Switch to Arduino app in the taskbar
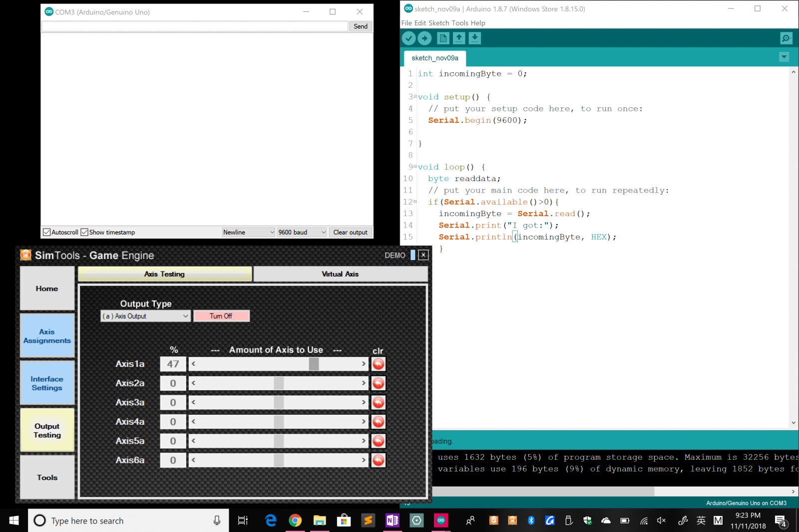This screenshot has height=532, width=799. click(x=441, y=521)
